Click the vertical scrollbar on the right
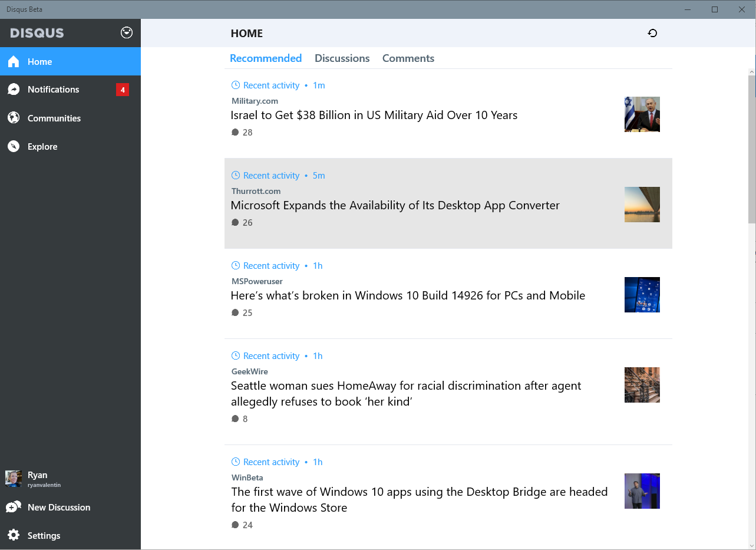 point(751,147)
